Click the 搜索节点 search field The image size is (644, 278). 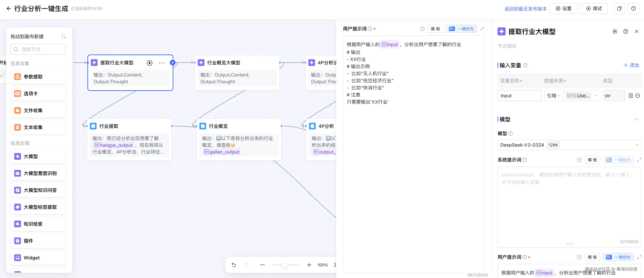click(38, 49)
